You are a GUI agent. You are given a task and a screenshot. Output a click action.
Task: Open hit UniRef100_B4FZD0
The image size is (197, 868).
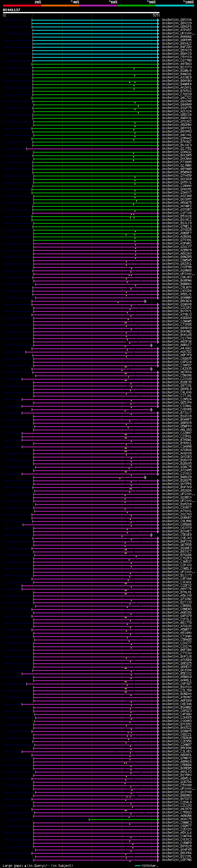[176, 47]
